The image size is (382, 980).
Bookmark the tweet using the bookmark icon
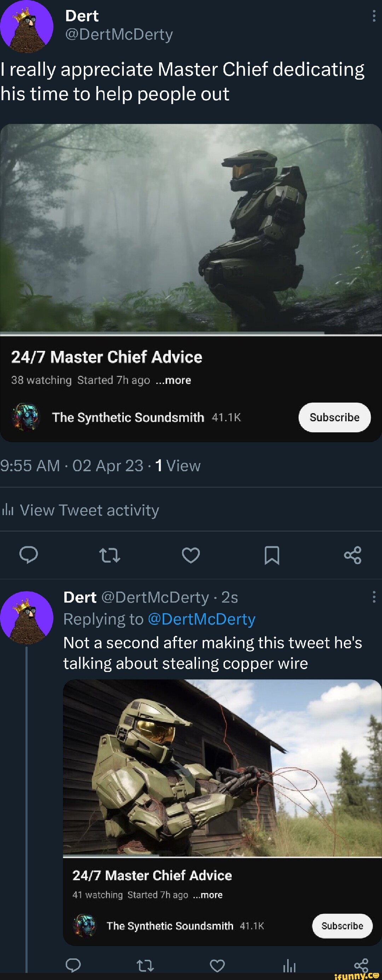tap(272, 556)
